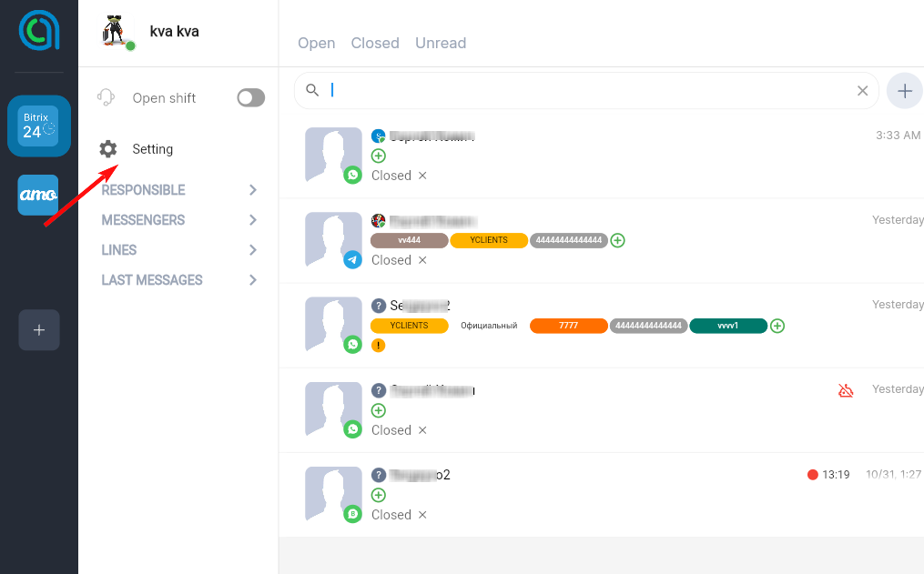The image size is (924, 574).
Task: Open the Bitrix24 integration icon
Action: (x=39, y=126)
